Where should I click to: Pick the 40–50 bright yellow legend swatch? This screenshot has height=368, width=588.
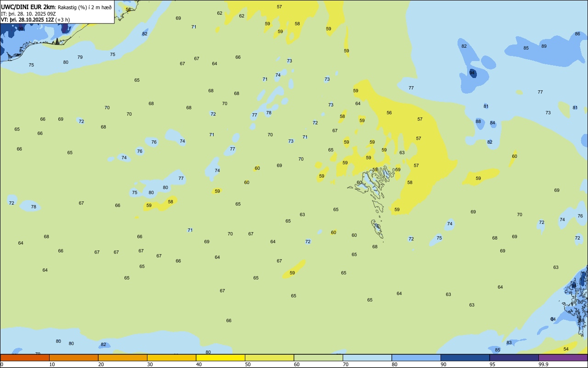coord(220,357)
